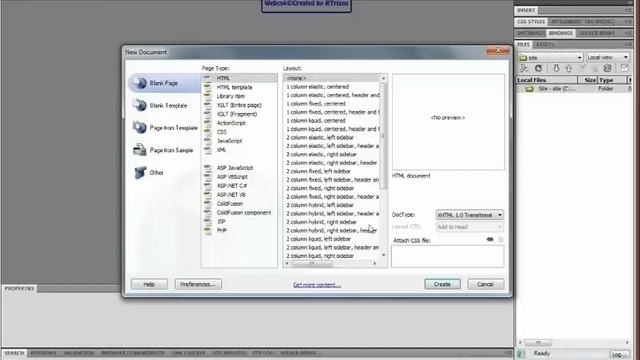The height and width of the screenshot is (360, 640).
Task: Switch to the BINDINGS tab
Action: point(560,33)
